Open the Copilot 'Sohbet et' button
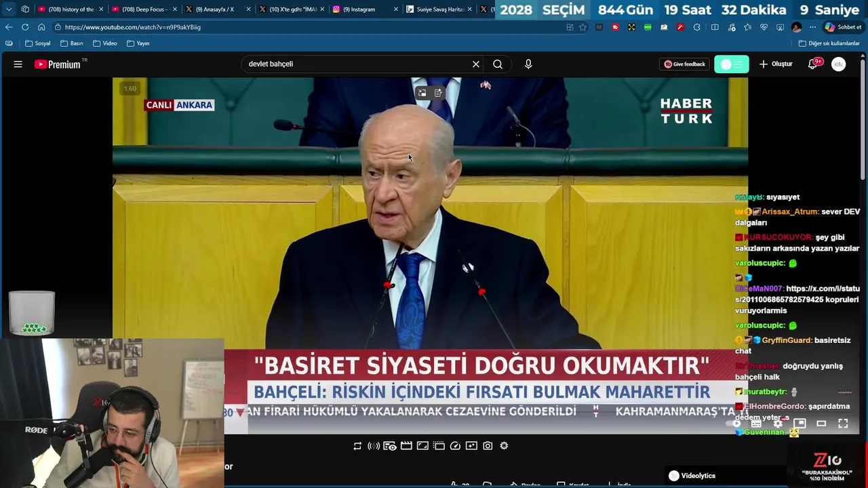This screenshot has height=488, width=868. pyautogui.click(x=843, y=27)
